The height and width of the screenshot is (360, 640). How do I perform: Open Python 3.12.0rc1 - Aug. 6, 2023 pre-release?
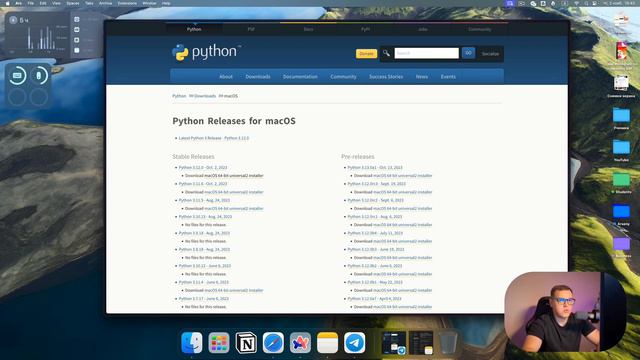pos(375,216)
